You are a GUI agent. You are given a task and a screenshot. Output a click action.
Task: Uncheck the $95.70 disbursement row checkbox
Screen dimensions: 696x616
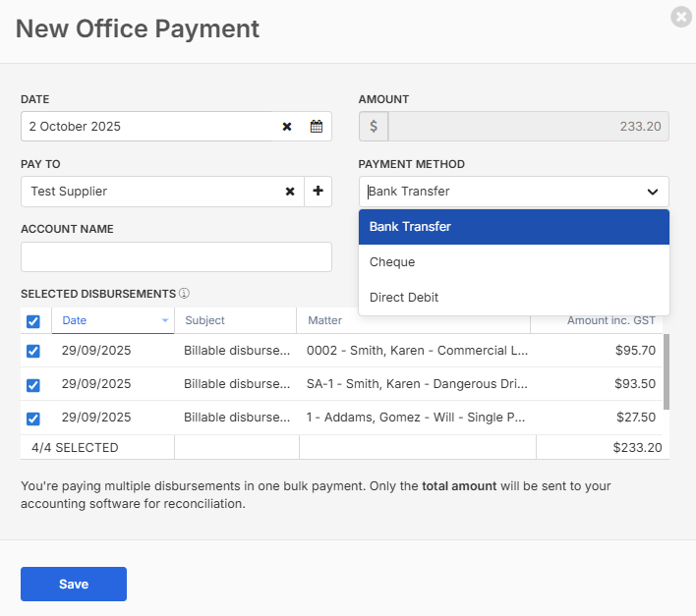33,351
